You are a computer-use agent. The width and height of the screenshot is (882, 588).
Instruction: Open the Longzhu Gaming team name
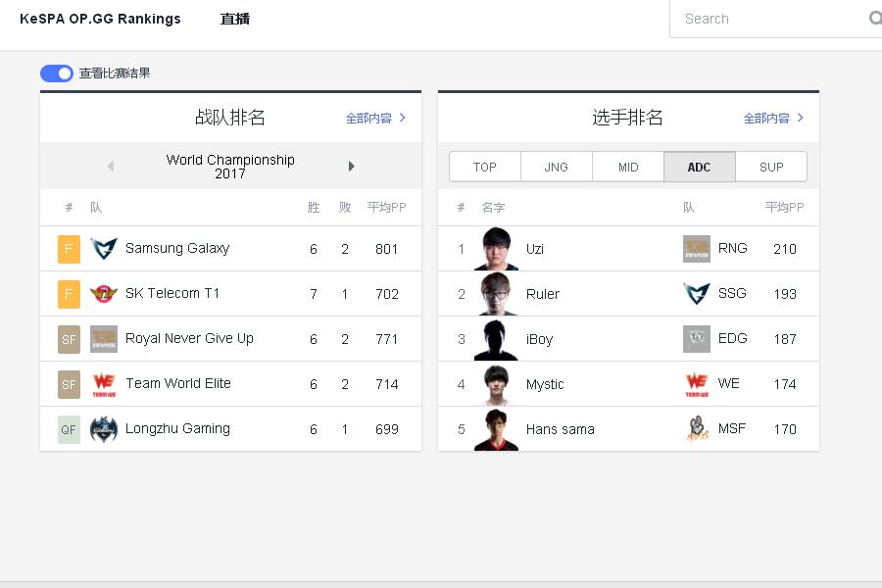coord(177,428)
